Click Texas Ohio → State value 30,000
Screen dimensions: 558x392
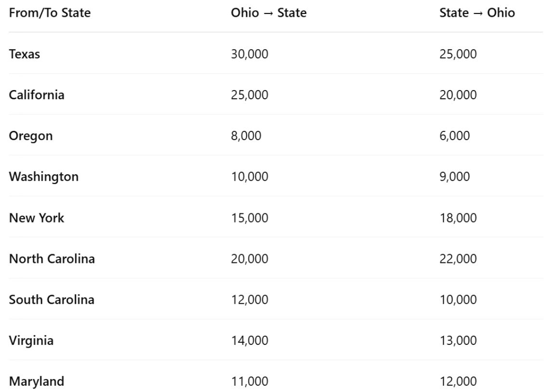click(250, 54)
